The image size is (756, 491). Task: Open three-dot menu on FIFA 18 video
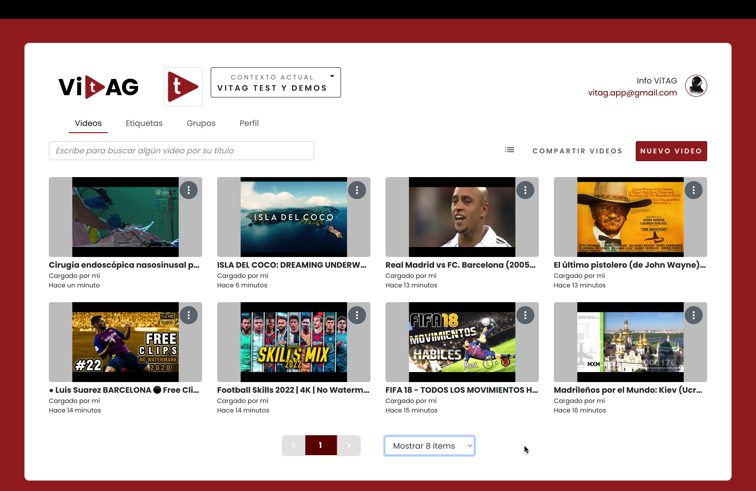525,315
